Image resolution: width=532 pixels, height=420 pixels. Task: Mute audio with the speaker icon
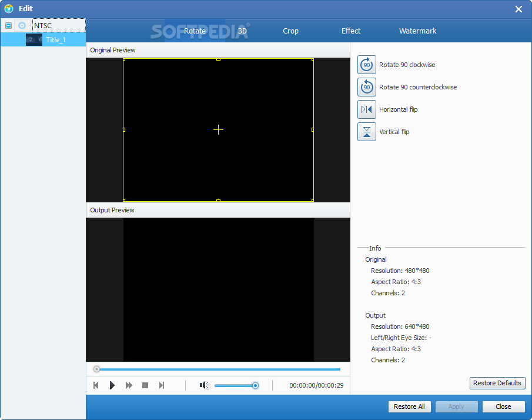tap(204, 385)
